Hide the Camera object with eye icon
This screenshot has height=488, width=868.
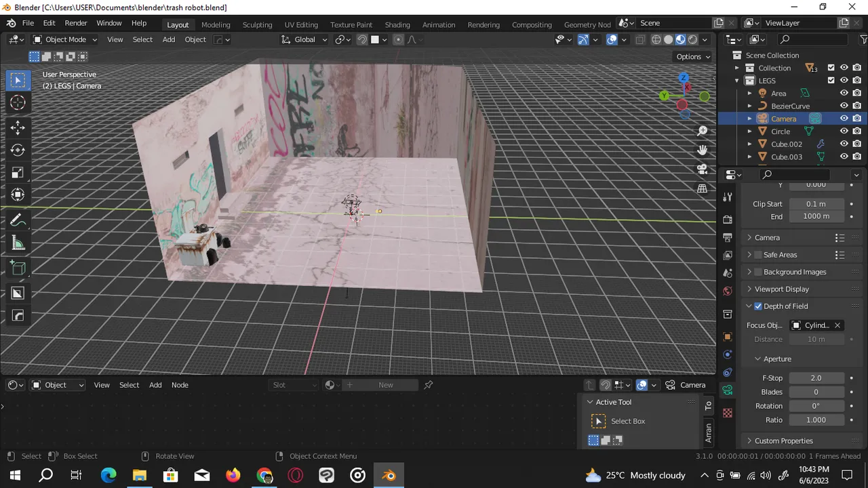(844, 119)
